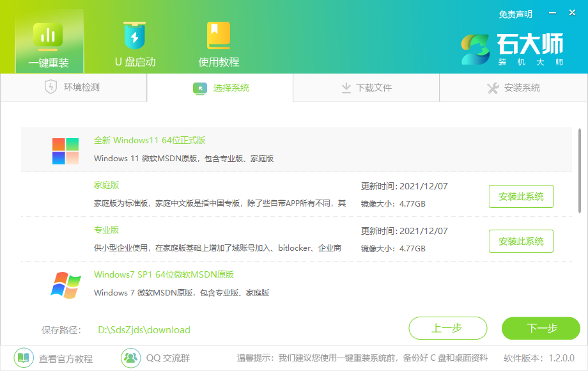
Task: Click the 安装系统 wrench icon
Action: (x=493, y=88)
